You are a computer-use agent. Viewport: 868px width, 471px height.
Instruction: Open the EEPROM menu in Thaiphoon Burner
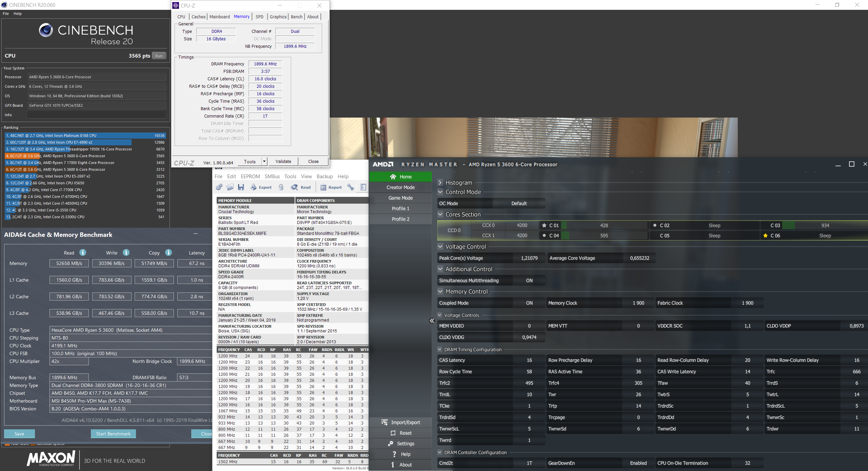[x=250, y=177]
